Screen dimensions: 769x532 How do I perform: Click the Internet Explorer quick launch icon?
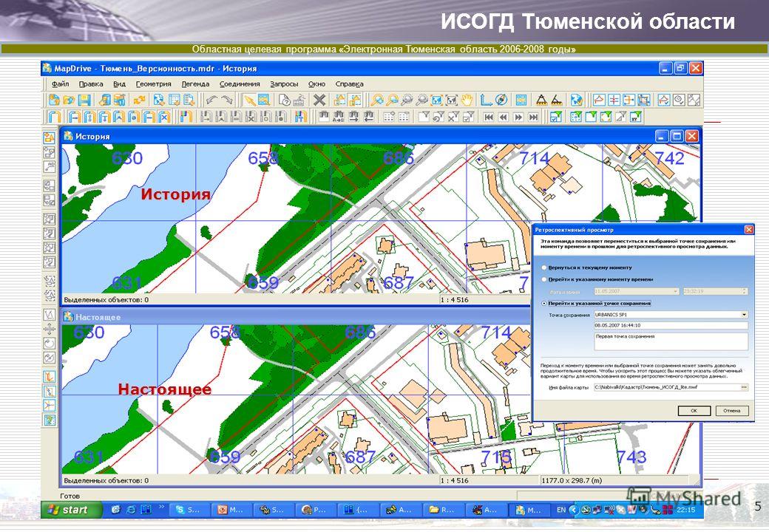click(130, 510)
